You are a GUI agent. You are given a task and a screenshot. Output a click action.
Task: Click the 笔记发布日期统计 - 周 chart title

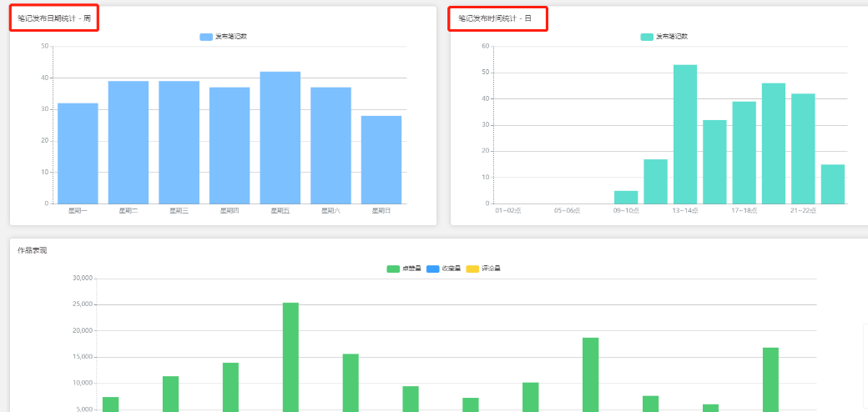54,18
